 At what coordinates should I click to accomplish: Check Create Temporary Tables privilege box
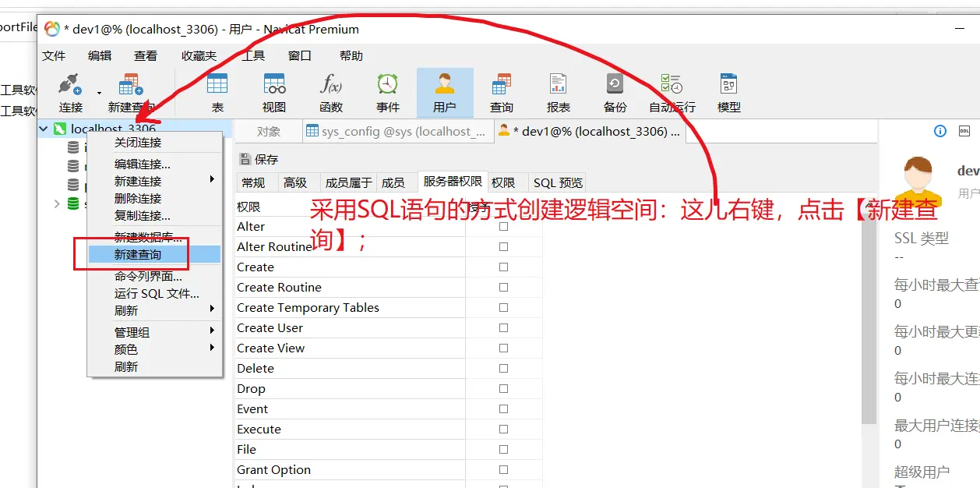[503, 307]
